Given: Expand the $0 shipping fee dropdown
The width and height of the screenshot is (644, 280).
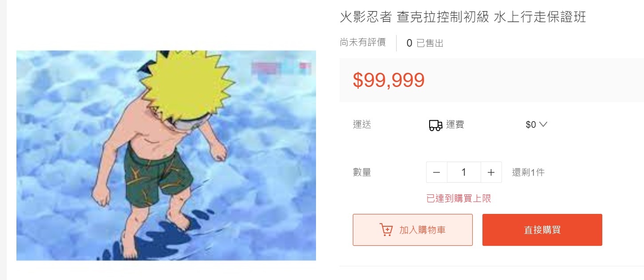Looking at the screenshot, I should 536,125.
